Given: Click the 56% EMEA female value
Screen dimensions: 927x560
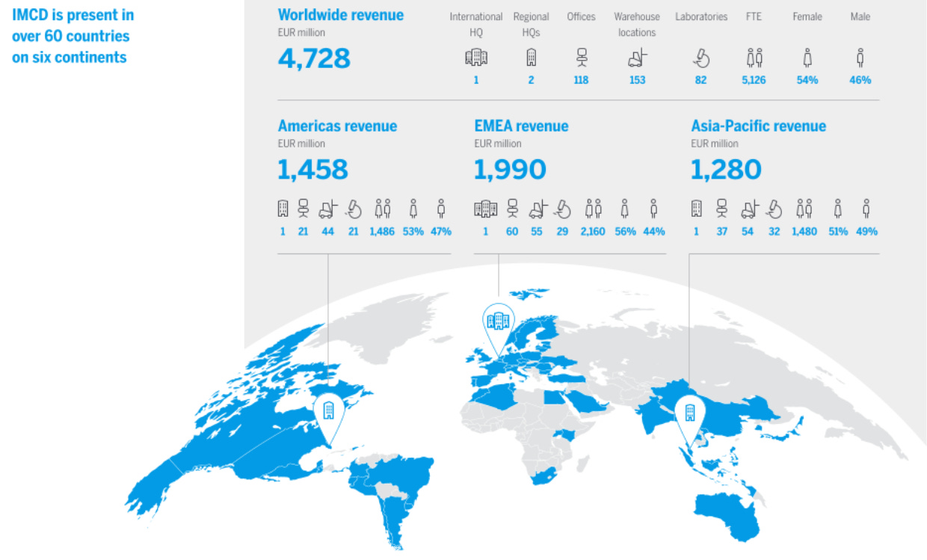Looking at the screenshot, I should tap(624, 232).
